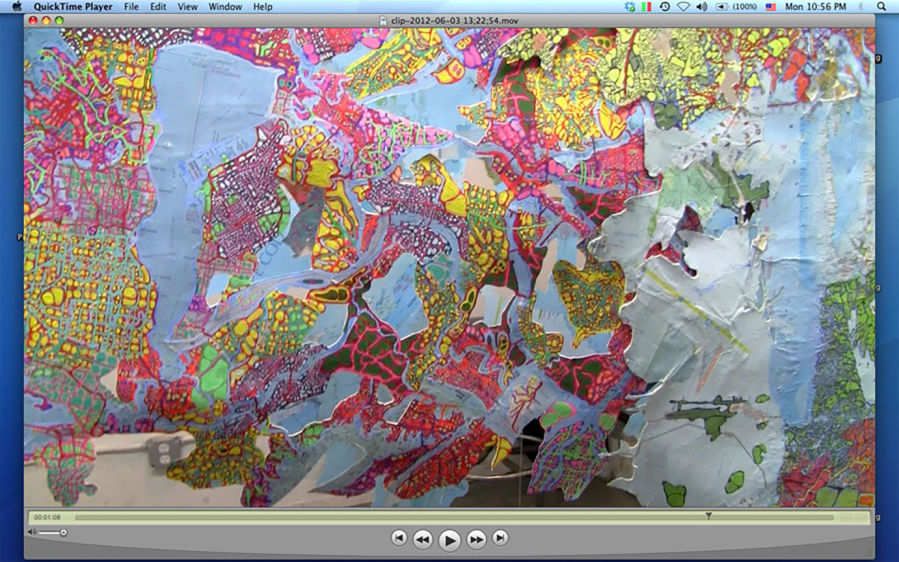Image resolution: width=899 pixels, height=562 pixels.
Task: Click the playhead marker on timeline
Action: pos(708,516)
